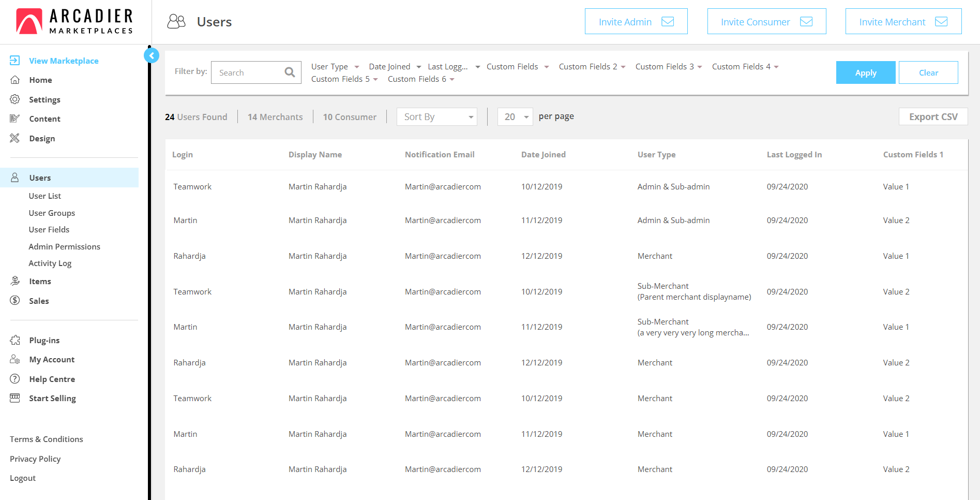Click the Settings gear icon in sidebar

click(15, 99)
